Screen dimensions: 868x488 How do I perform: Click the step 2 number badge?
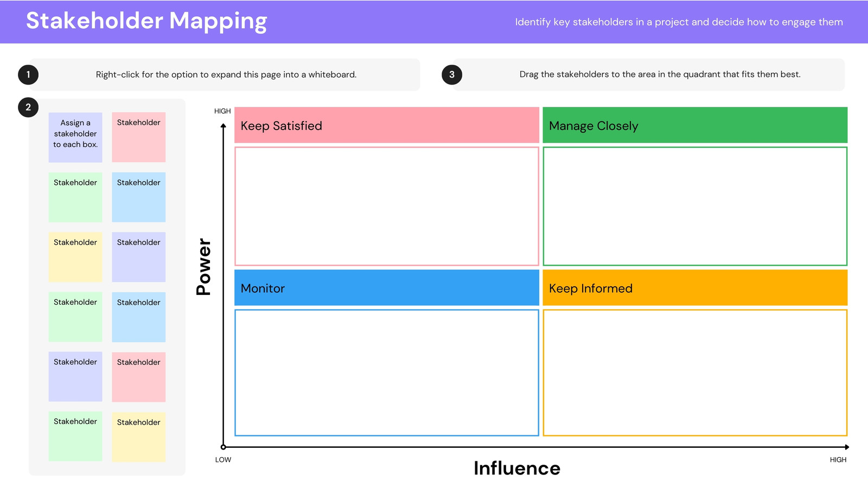[x=28, y=107]
